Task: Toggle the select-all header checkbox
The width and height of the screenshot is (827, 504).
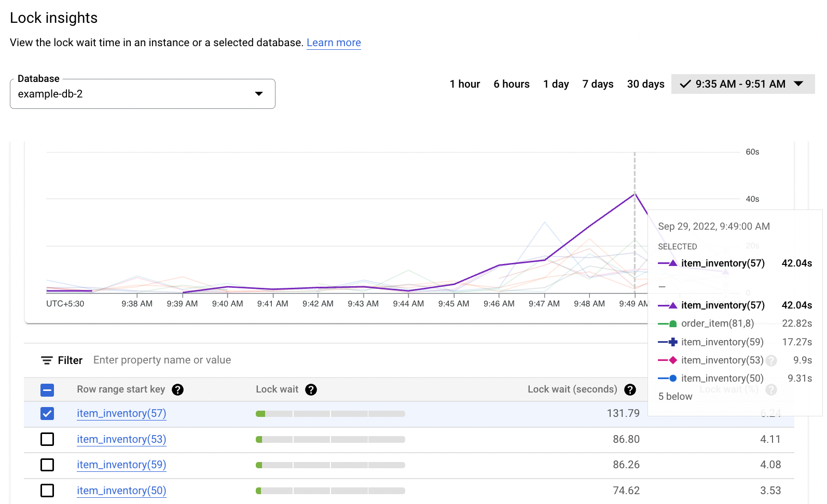Action: click(47, 390)
